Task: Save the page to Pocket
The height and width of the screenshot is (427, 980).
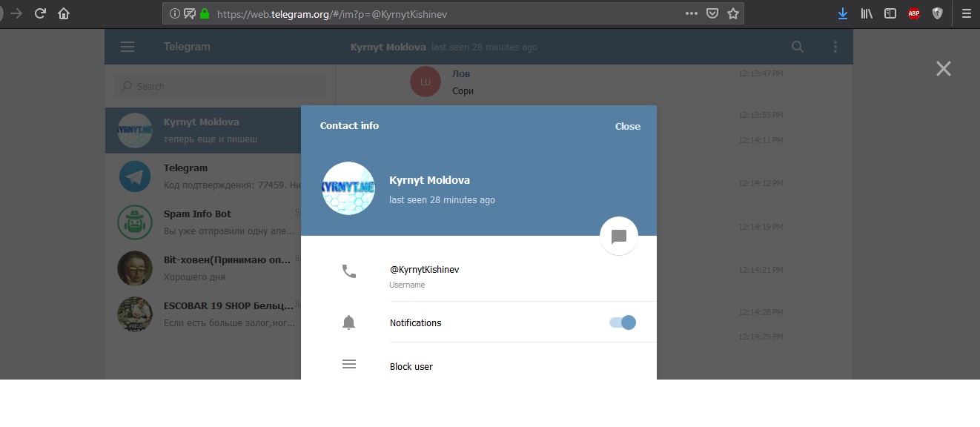Action: (712, 13)
